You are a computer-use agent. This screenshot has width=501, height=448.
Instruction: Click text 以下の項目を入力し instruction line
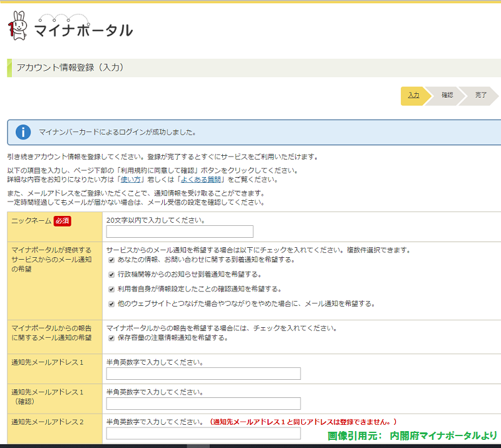[x=152, y=171]
